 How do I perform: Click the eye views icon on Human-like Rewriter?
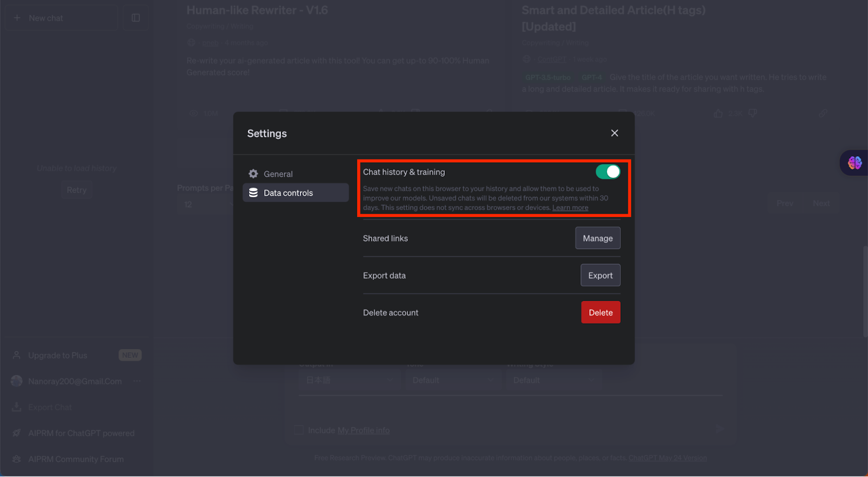pos(193,113)
